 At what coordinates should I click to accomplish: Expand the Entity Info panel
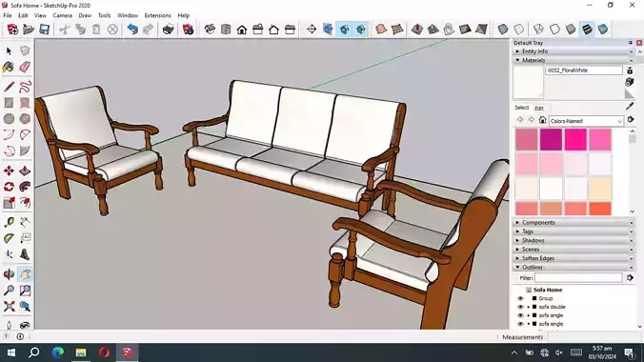pos(574,51)
